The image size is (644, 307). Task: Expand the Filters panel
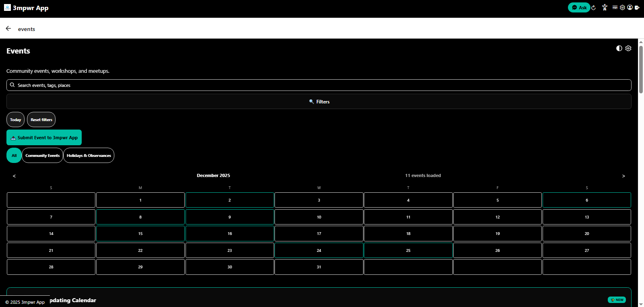pyautogui.click(x=319, y=102)
